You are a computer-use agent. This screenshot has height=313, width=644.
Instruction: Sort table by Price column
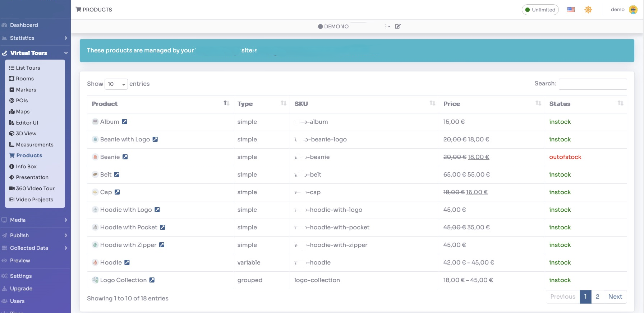tap(492, 104)
